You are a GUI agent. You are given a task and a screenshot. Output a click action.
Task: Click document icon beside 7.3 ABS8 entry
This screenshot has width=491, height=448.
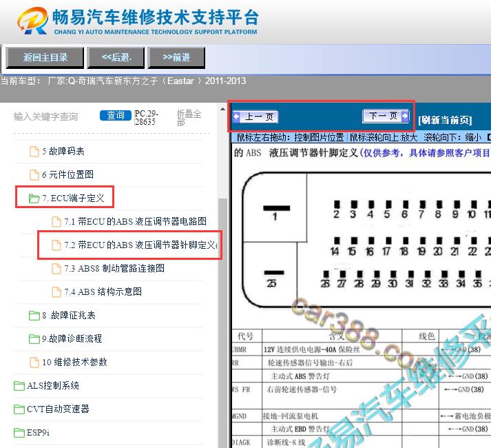click(x=56, y=269)
